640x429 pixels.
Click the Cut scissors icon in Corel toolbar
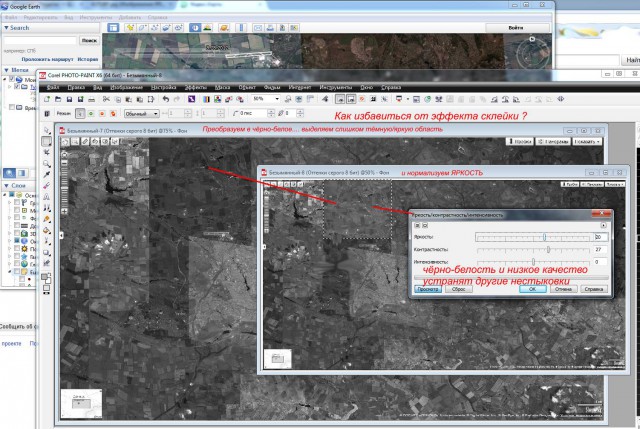click(106, 99)
